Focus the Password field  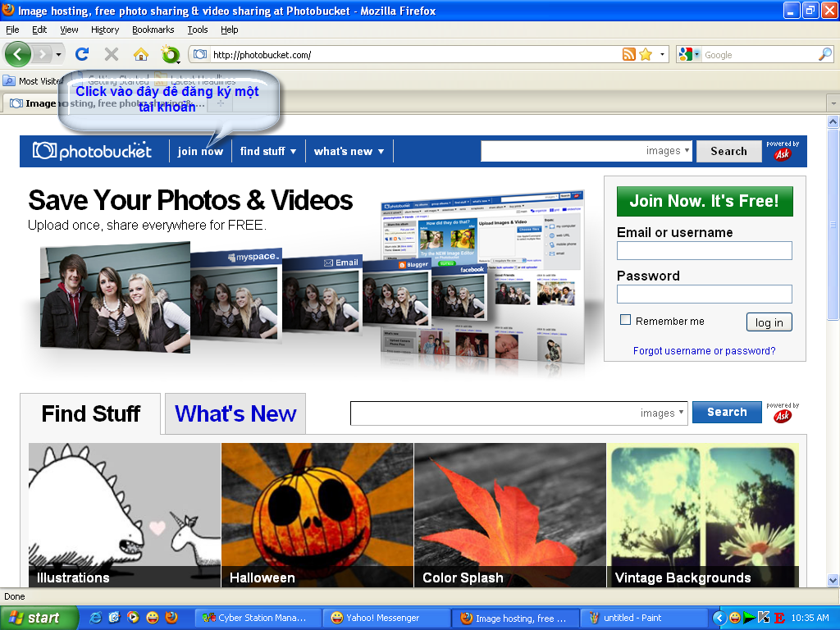tap(705, 294)
